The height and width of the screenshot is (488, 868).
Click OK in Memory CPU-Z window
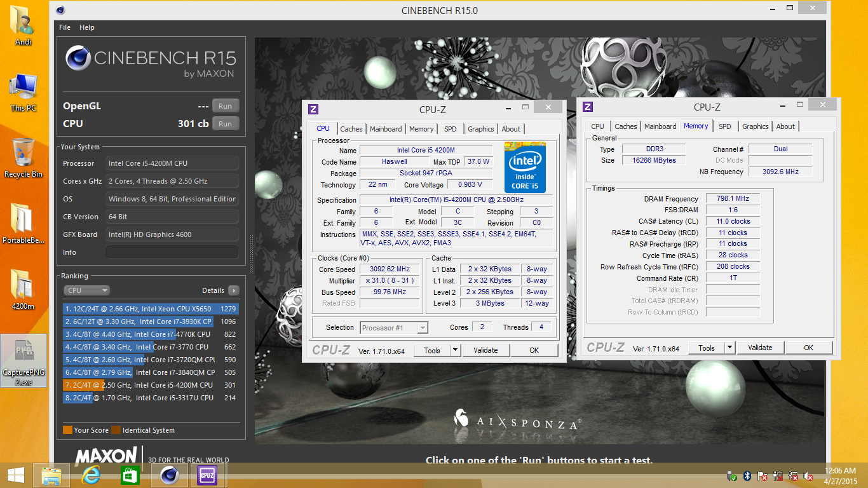click(x=809, y=348)
